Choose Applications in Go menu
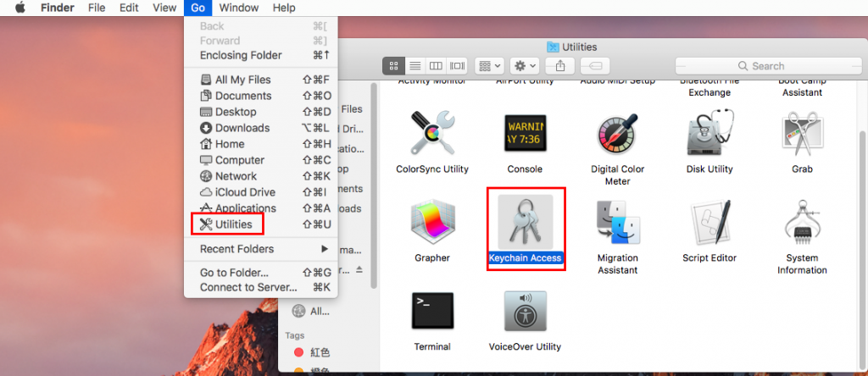The image size is (868, 376). pyautogui.click(x=261, y=208)
